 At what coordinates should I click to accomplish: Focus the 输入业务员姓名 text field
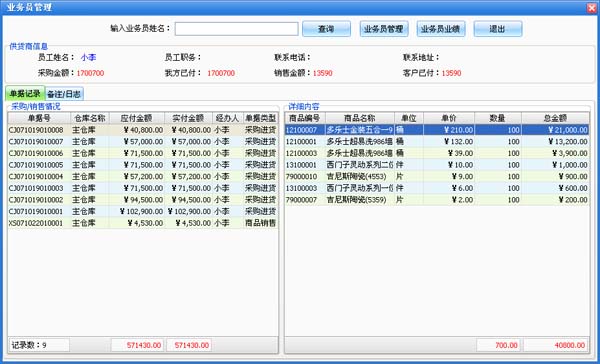pyautogui.click(x=236, y=29)
